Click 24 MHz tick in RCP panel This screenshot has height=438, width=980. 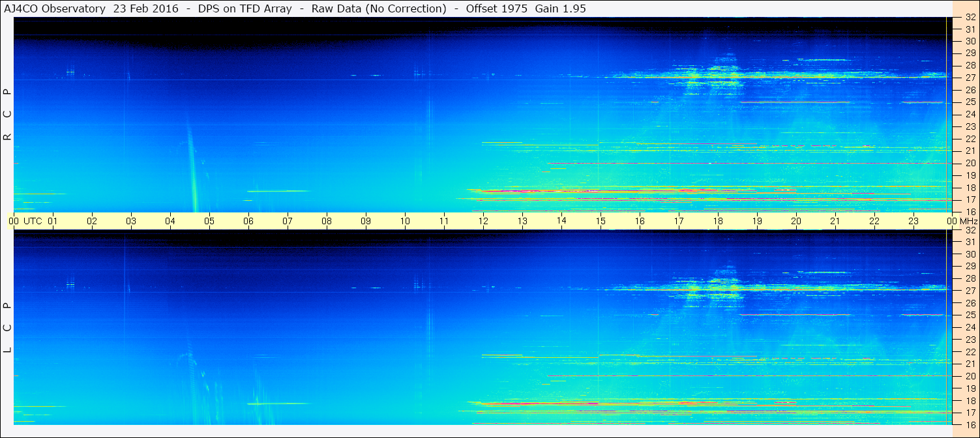click(970, 115)
